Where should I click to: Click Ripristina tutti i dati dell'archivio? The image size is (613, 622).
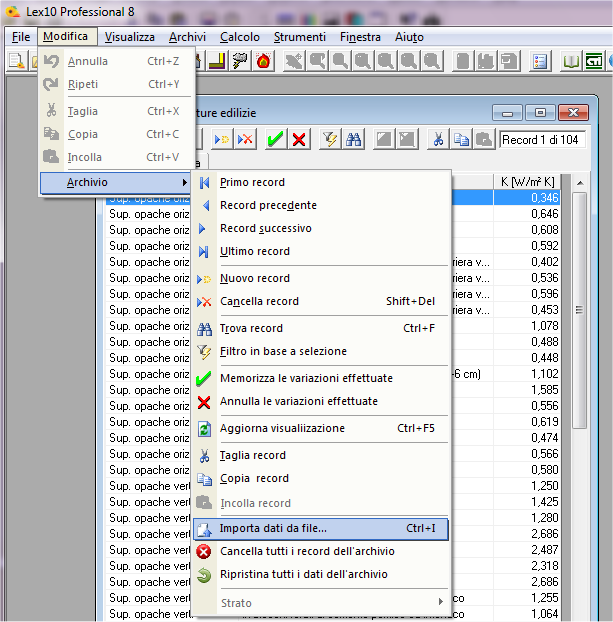tap(321, 574)
